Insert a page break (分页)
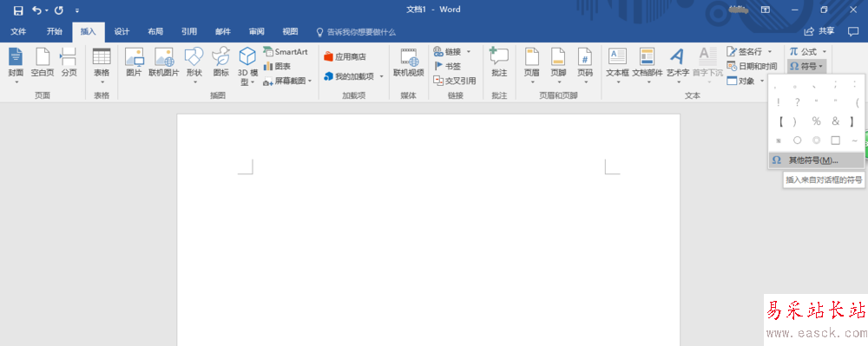 pos(69,62)
